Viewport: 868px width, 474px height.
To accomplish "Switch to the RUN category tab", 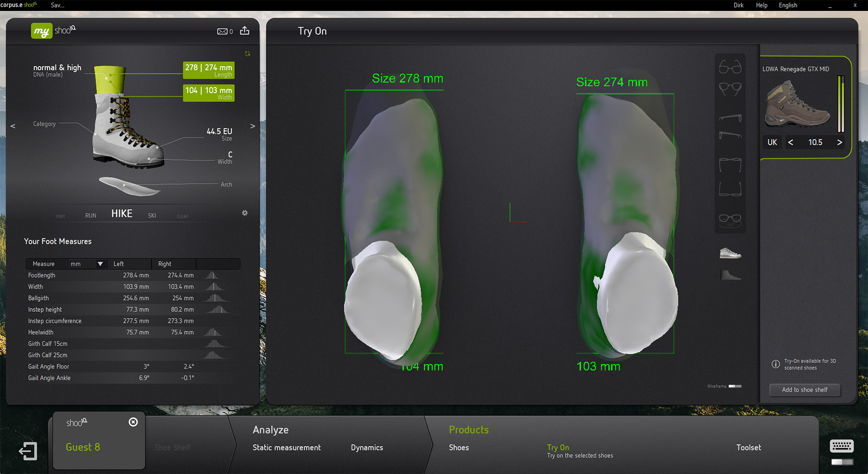I will point(91,216).
